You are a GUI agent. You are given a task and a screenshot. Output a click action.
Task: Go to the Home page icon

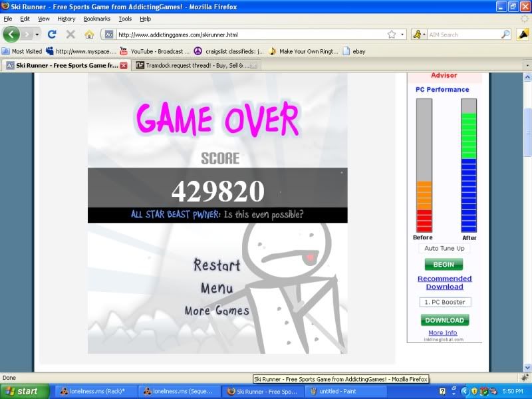click(89, 34)
